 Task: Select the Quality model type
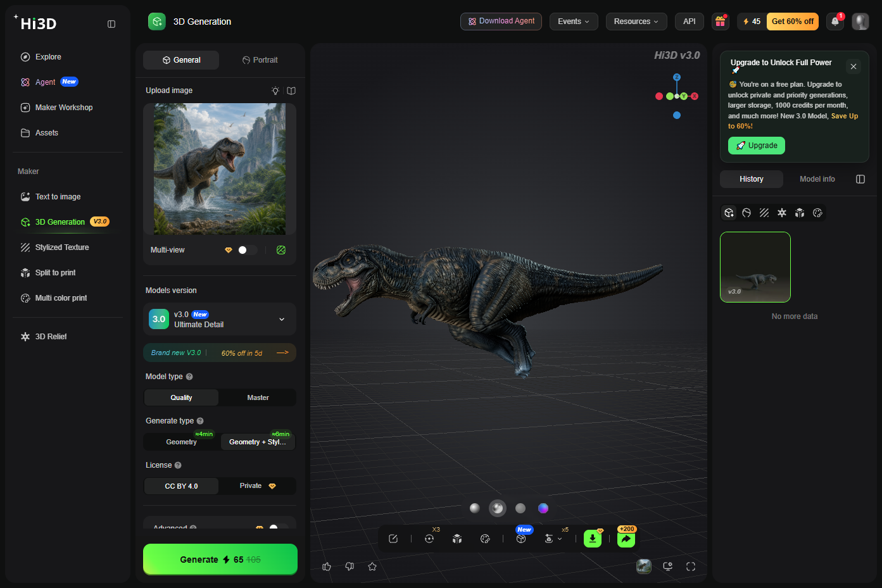pos(181,397)
